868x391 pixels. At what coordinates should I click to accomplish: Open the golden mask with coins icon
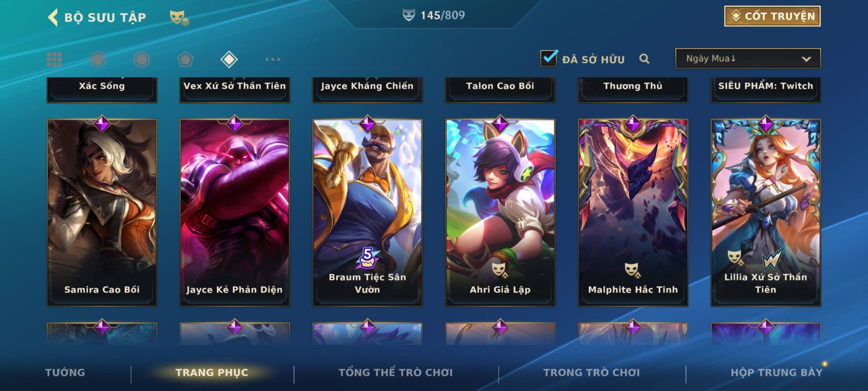click(x=179, y=18)
